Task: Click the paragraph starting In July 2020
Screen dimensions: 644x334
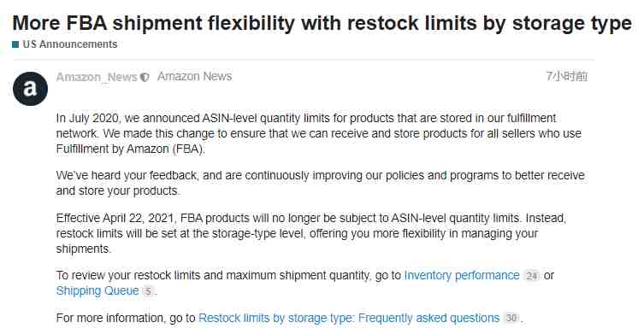Action: (319, 134)
